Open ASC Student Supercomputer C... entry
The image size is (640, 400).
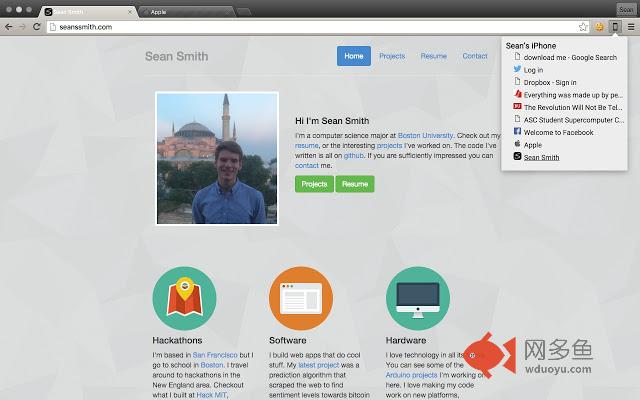(573, 120)
